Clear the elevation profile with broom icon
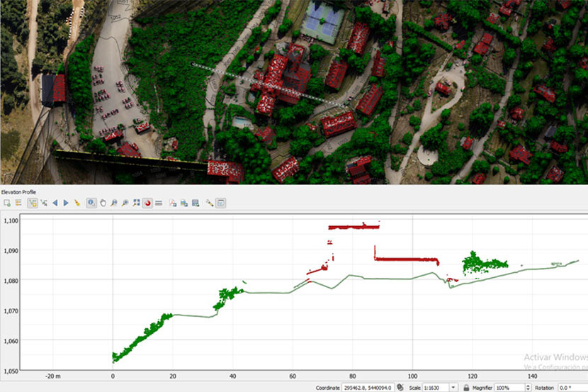This screenshot has width=588, height=392. (x=77, y=203)
